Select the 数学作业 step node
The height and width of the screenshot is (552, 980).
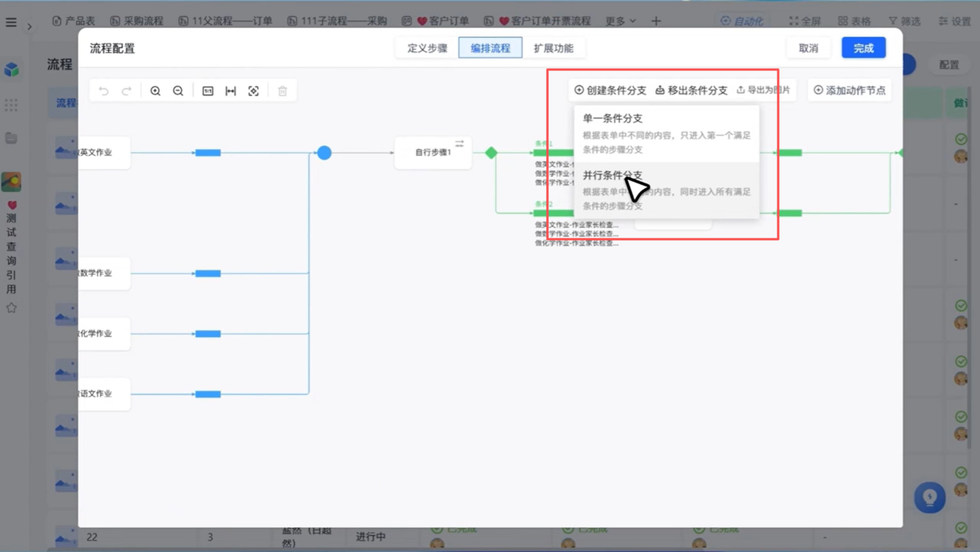[104, 273]
